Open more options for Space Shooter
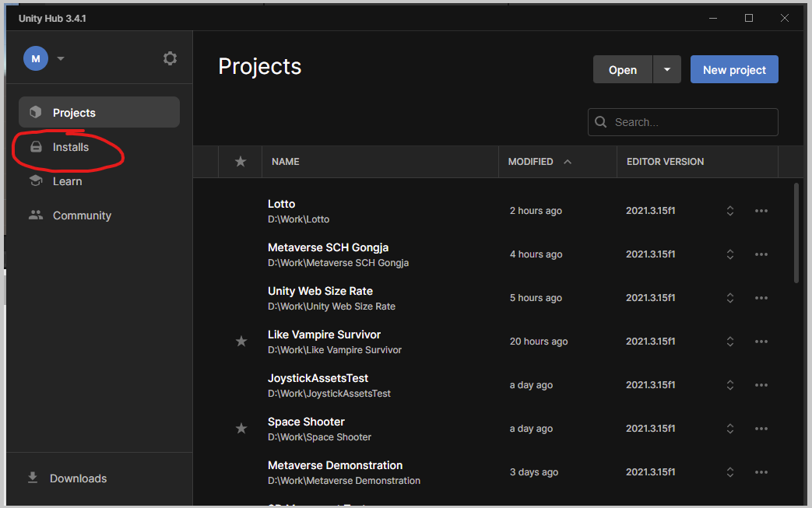The width and height of the screenshot is (812, 508). 761,429
